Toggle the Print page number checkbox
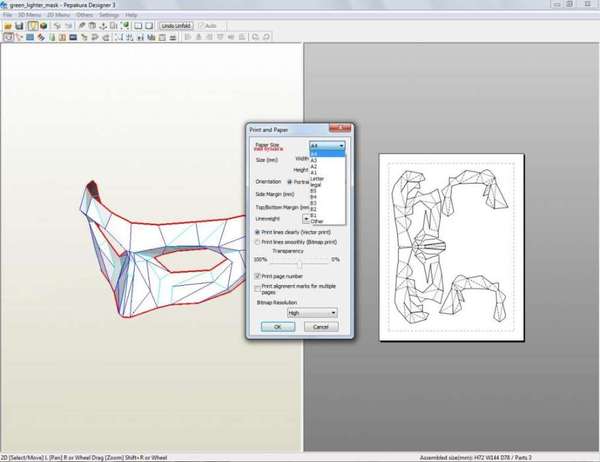Viewport: 600px width, 462px height. tap(258, 276)
